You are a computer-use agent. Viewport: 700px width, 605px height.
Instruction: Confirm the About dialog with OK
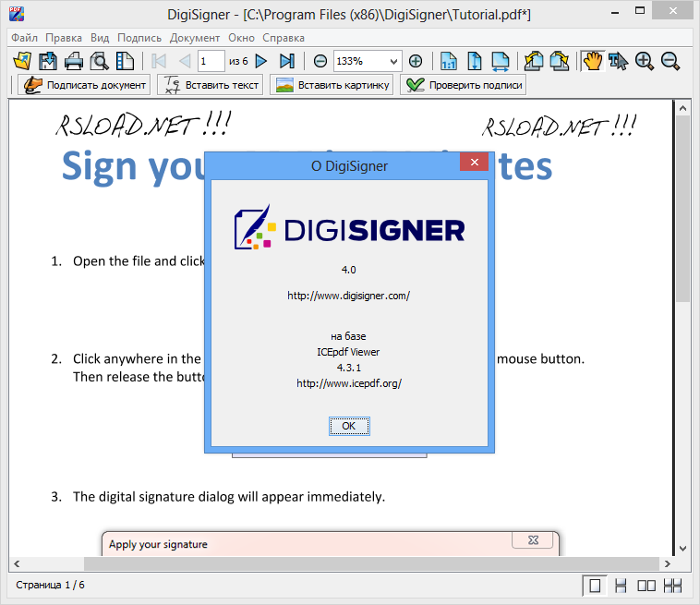pyautogui.click(x=349, y=426)
